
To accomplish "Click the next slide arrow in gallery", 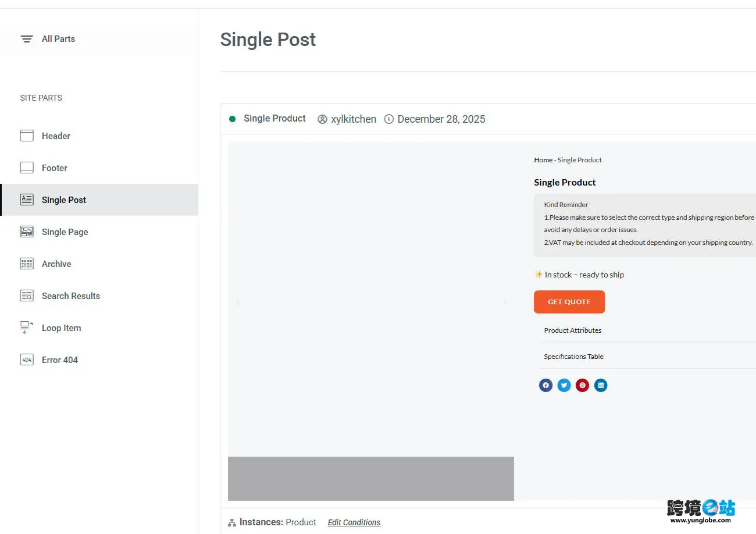I will (504, 302).
